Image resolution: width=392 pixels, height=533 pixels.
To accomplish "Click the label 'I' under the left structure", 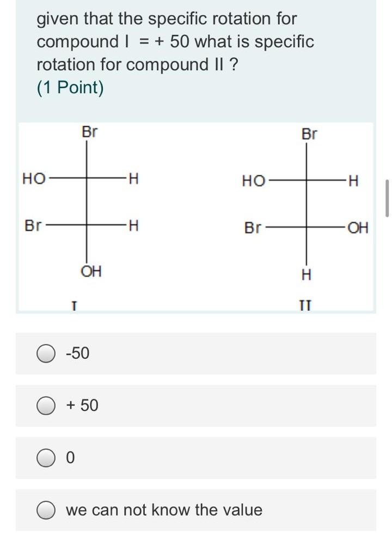I will coord(73,305).
